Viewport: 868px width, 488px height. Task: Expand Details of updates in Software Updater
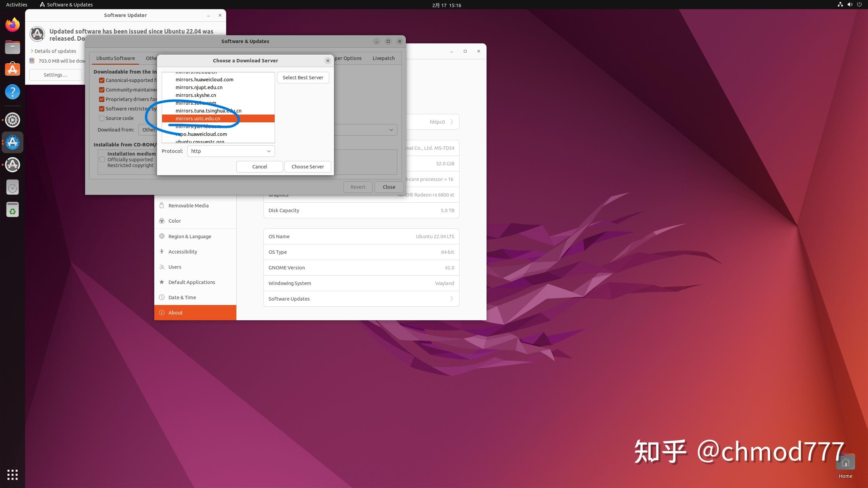click(55, 51)
